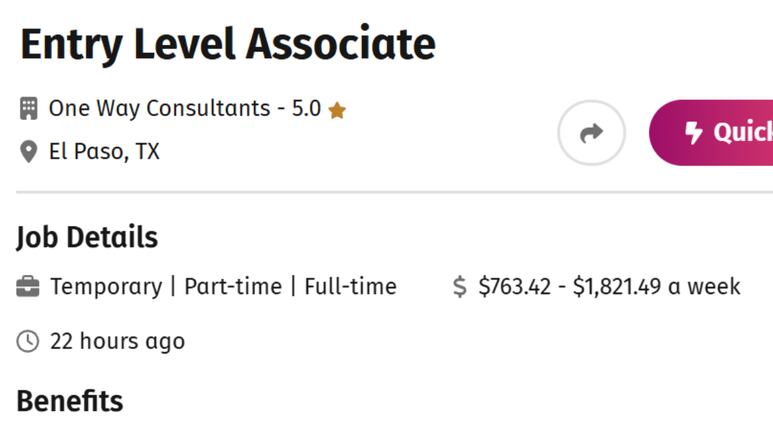This screenshot has width=773, height=438.
Task: Click the El Paso, TX location text
Action: [104, 151]
